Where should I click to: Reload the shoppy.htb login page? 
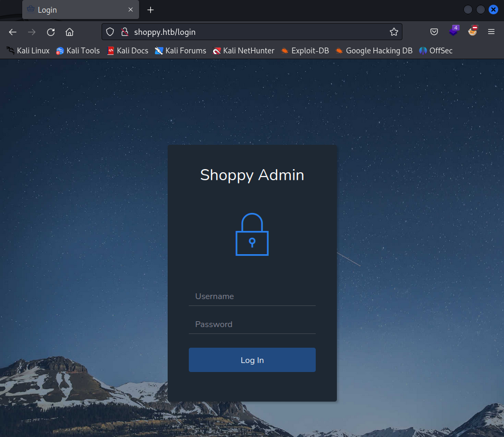tap(51, 32)
